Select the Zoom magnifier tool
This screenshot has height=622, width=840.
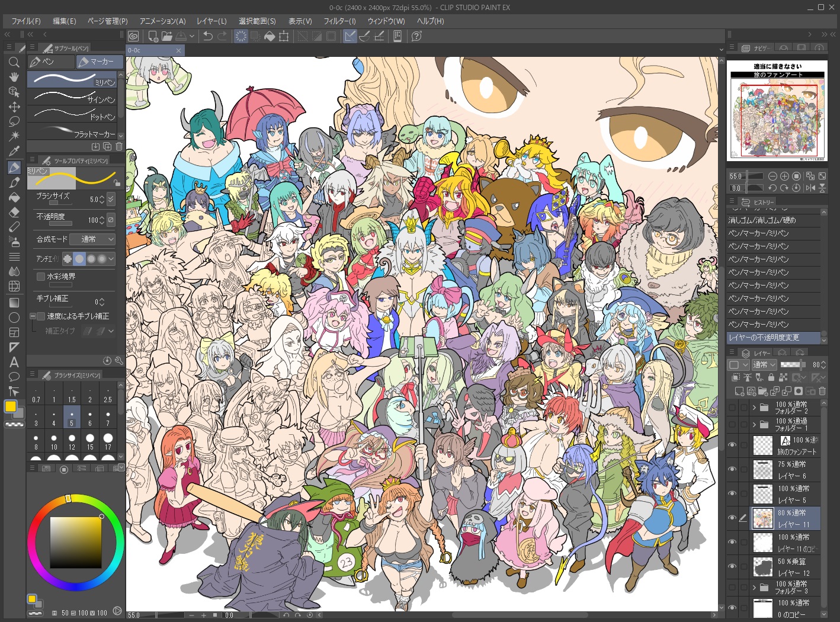pyautogui.click(x=14, y=62)
